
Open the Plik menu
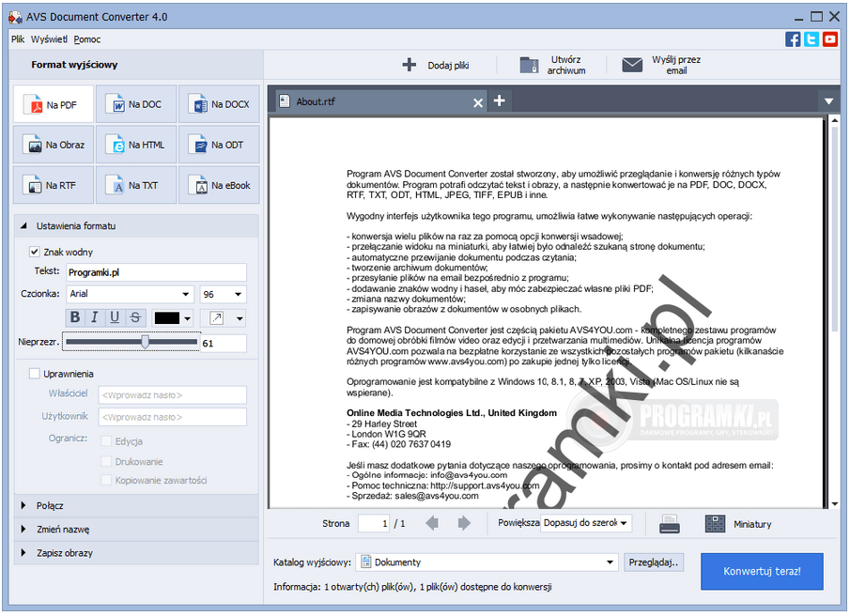click(18, 39)
